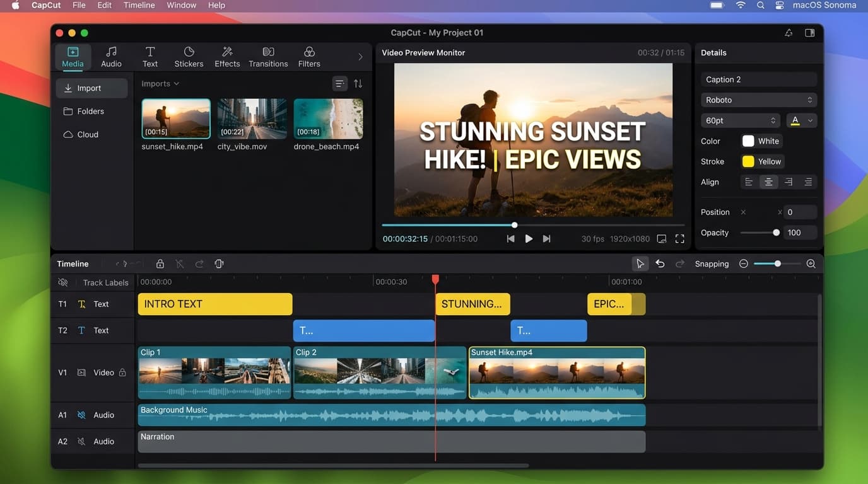Redo the timeline action
This screenshot has width=868, height=484.
click(680, 264)
